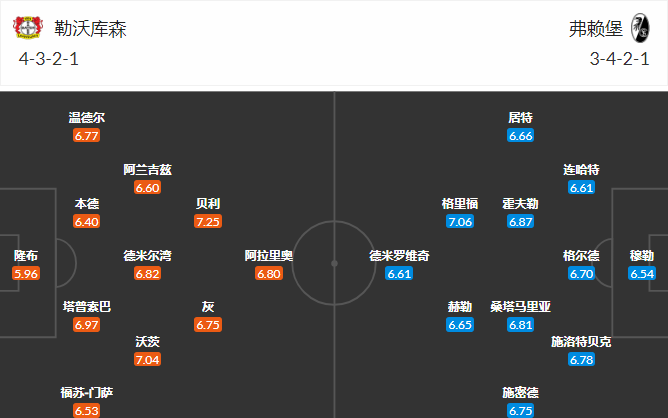The height and width of the screenshot is (418, 668).
Task: Open player 福苏-门萨's name
Action: (87, 393)
